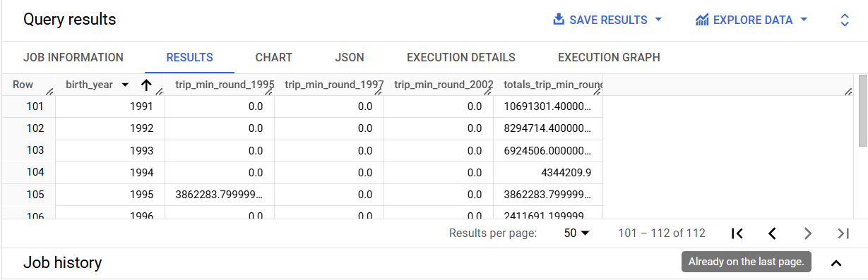The image size is (868, 280).
Task: Click the next page arrow
Action: coord(808,233)
